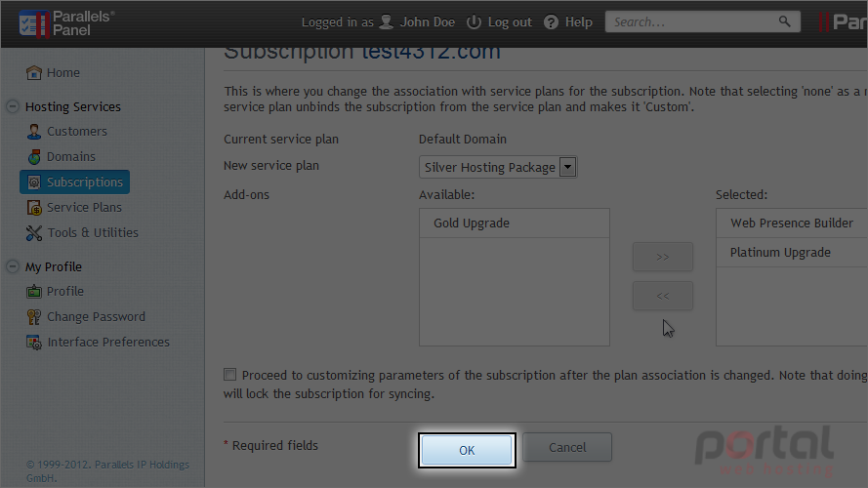868x488 pixels.
Task: Collapse the My Profile section
Action: coord(13,266)
